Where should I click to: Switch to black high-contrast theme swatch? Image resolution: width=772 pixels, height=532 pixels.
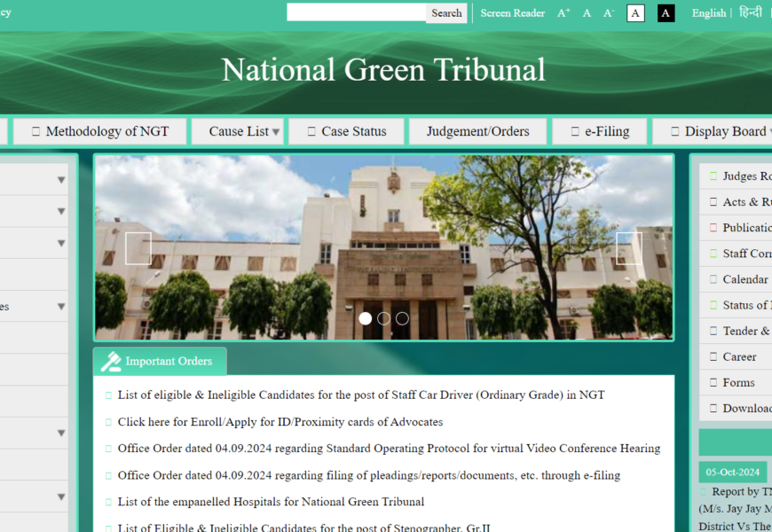[666, 13]
